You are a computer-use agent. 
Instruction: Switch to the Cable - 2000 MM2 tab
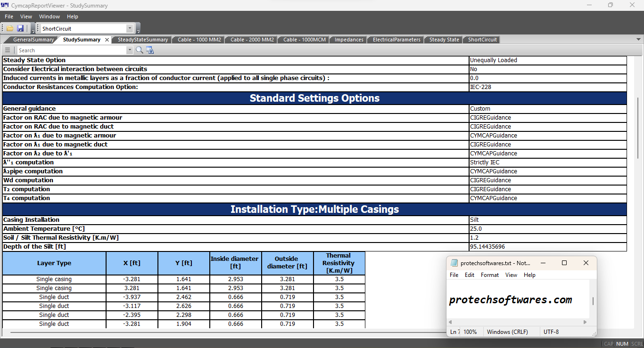point(252,40)
